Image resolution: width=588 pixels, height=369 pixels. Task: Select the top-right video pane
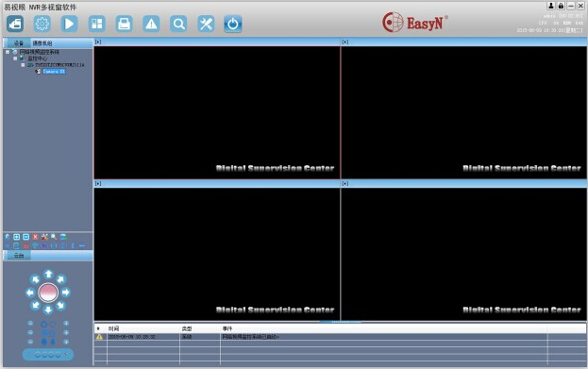[463, 112]
